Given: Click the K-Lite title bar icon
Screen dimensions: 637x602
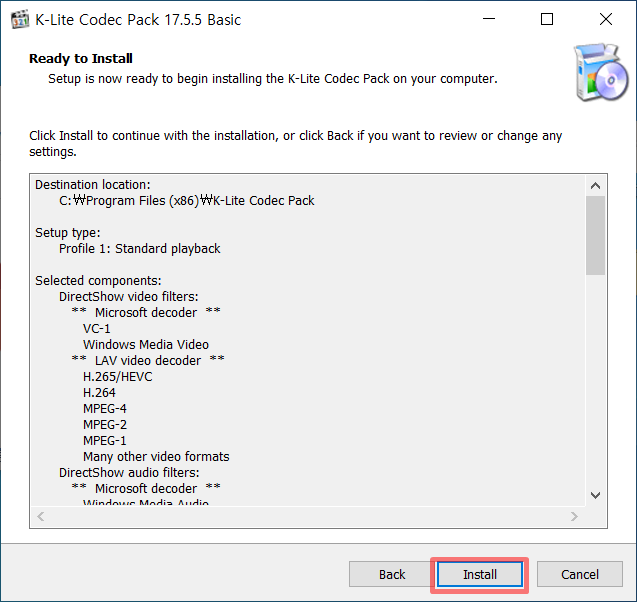Looking at the screenshot, I should click(20, 19).
